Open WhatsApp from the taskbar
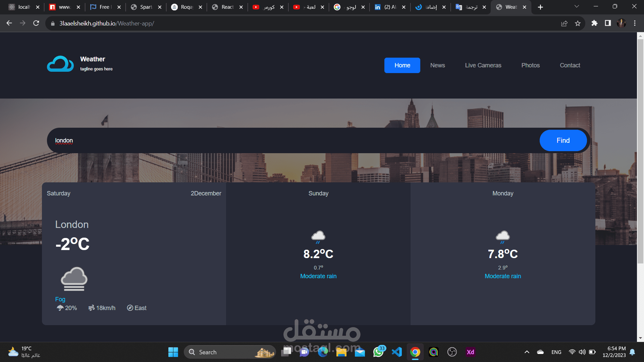 379,352
